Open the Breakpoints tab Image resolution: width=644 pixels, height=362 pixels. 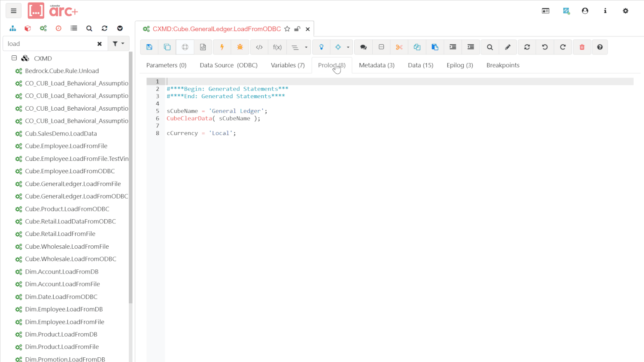coord(503,65)
